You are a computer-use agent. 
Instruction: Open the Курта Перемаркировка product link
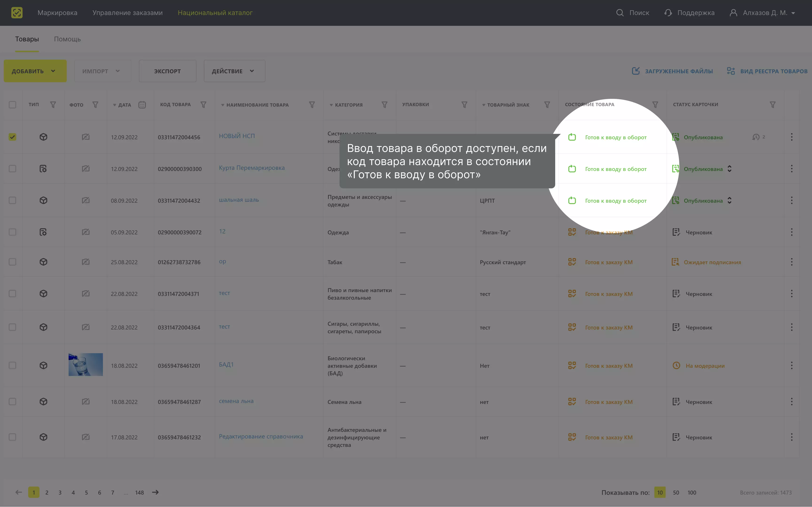click(252, 168)
